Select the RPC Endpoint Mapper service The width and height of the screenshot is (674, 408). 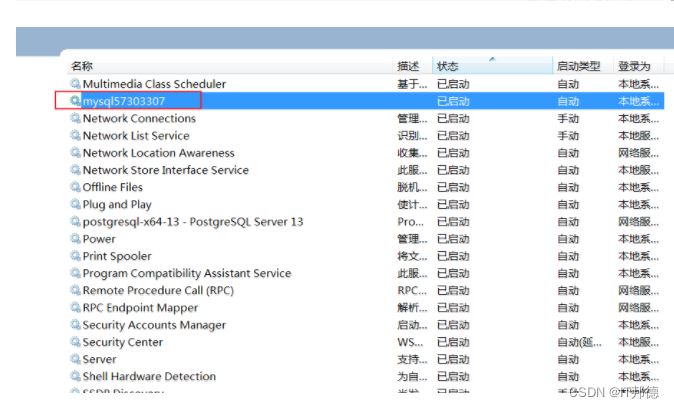pos(140,308)
